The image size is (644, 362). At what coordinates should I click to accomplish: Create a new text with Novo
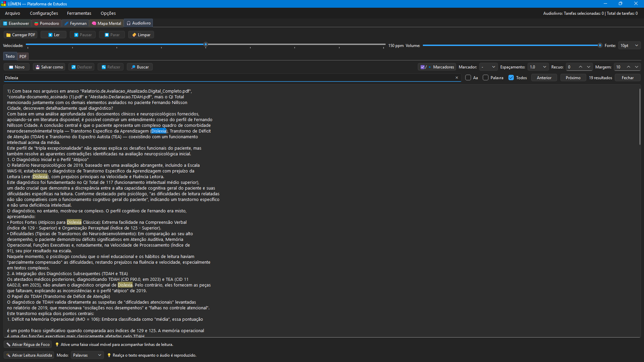click(x=16, y=67)
